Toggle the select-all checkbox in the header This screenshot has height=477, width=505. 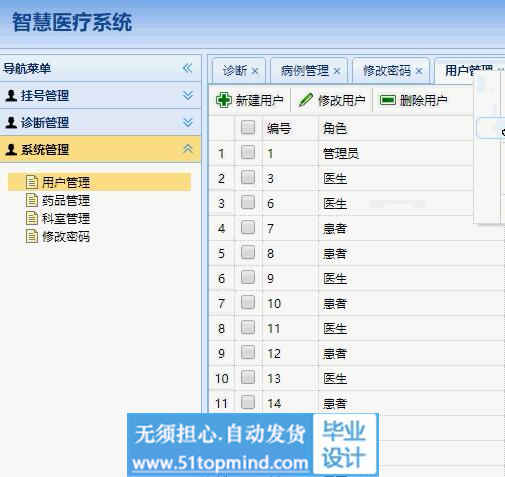click(248, 128)
